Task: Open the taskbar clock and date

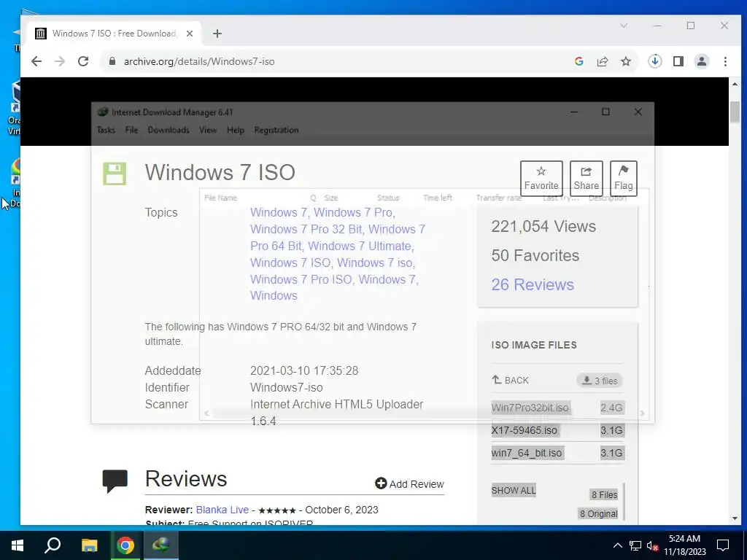Action: [x=684, y=545]
